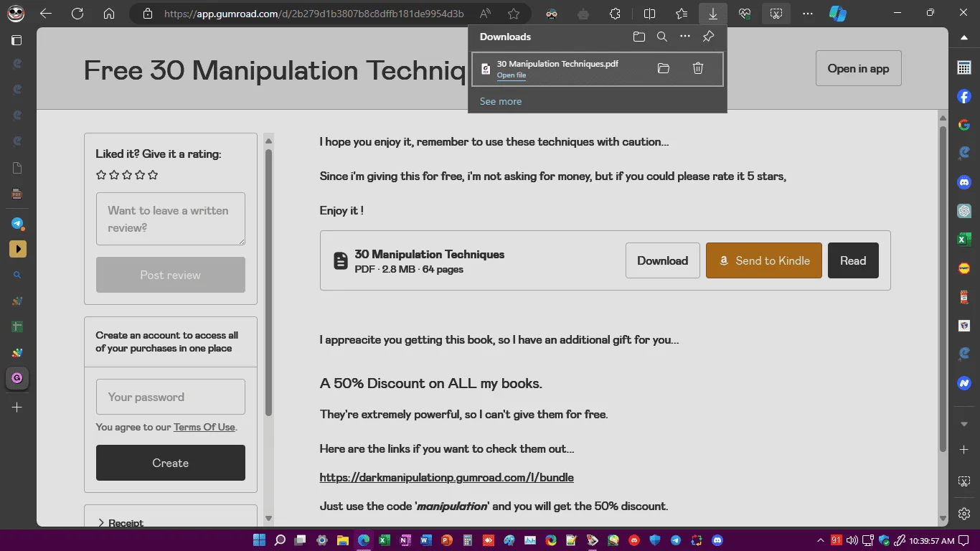
Task: Click the address bar URL
Action: click(314, 14)
